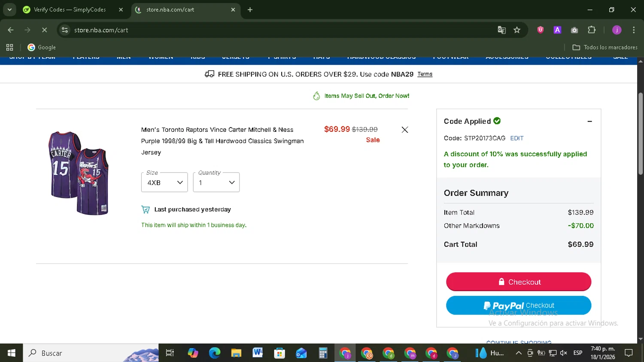This screenshot has height=362, width=644.
Task: Open the free shipping Terms link
Action: (x=425, y=74)
